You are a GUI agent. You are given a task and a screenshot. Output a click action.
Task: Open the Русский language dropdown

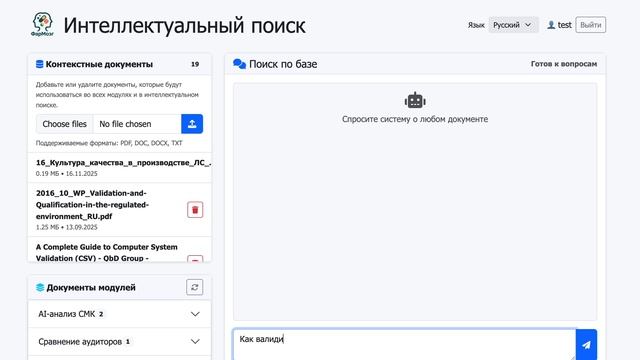click(513, 25)
